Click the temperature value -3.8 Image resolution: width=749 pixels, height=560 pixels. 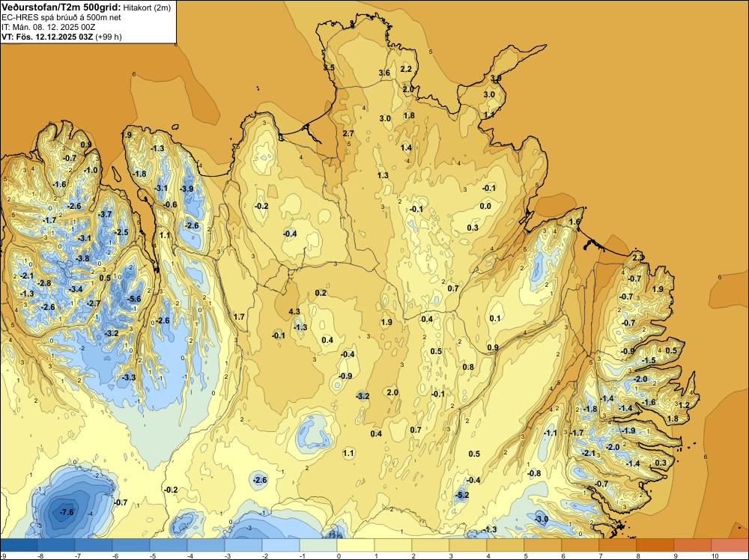82,259
